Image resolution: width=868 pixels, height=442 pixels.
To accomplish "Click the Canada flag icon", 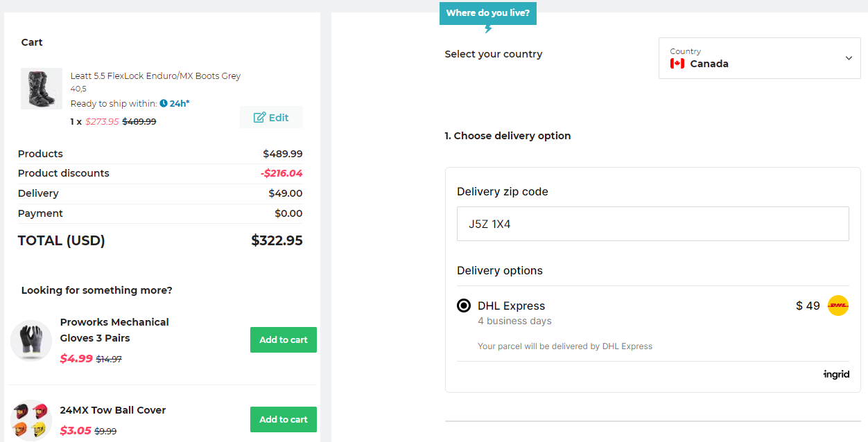I will click(x=677, y=64).
